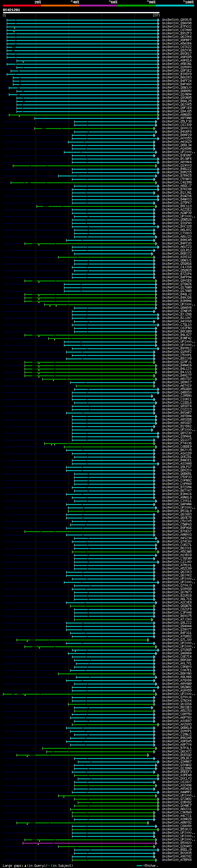The image size is (197, 868).
Task: Select the UniRef100_B6UIR3 label
Action: pyautogui.click(x=177, y=78)
